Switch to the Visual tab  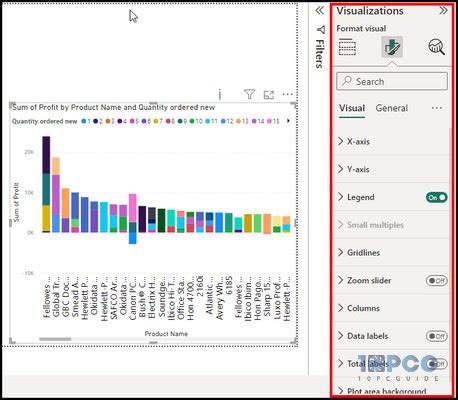coord(352,108)
